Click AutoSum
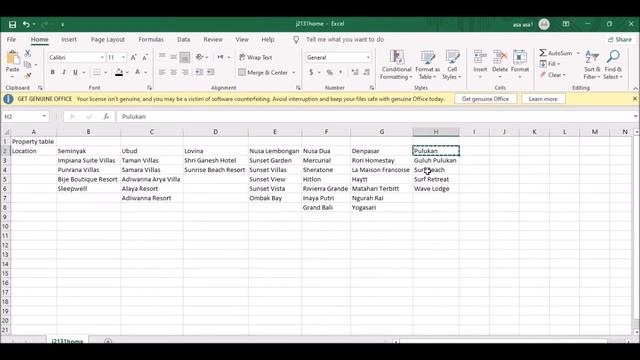 (x=556, y=53)
